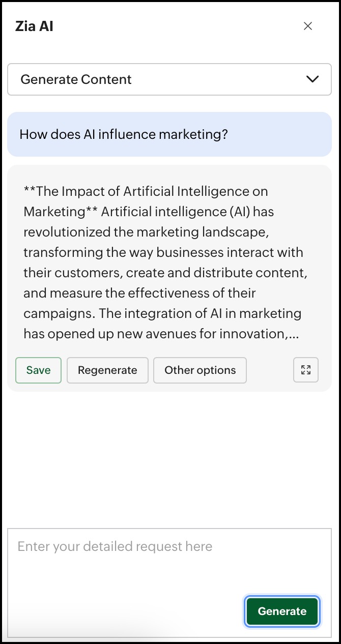Save the generated content
This screenshot has width=341, height=644.
(38, 370)
